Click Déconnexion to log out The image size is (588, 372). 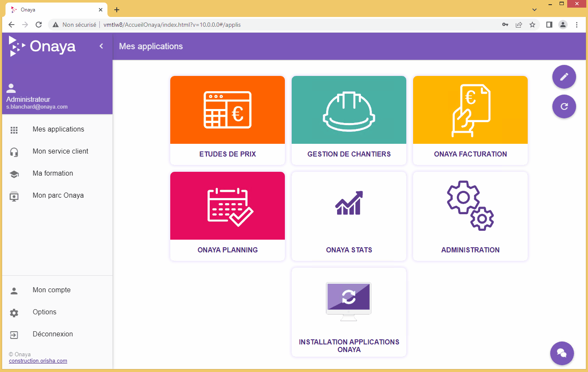53,334
